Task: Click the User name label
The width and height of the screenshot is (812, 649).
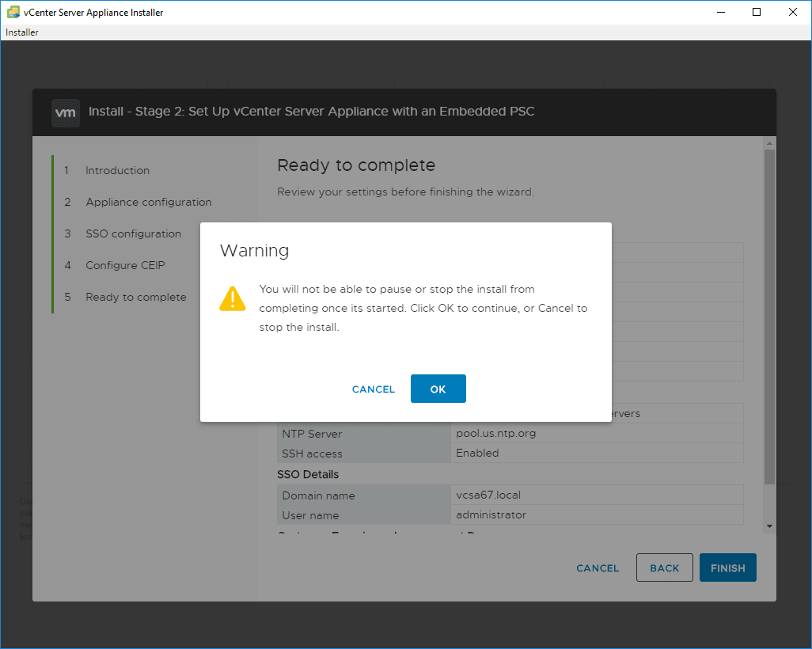Action: pos(310,516)
